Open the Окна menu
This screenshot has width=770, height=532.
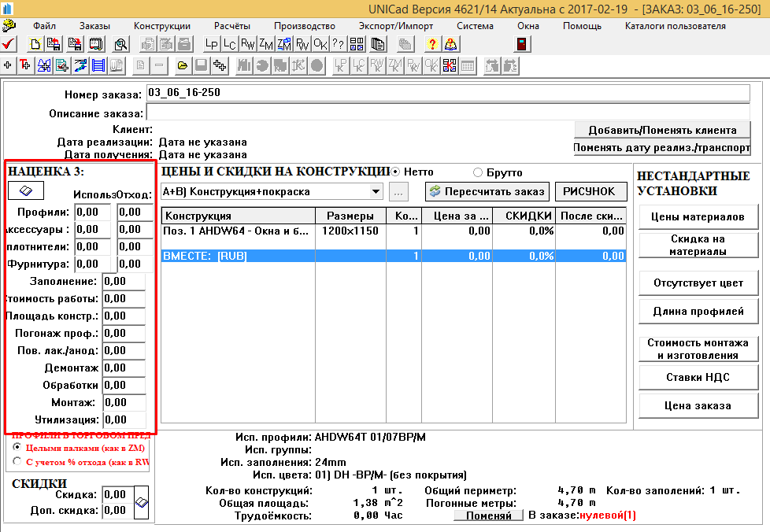(x=528, y=26)
